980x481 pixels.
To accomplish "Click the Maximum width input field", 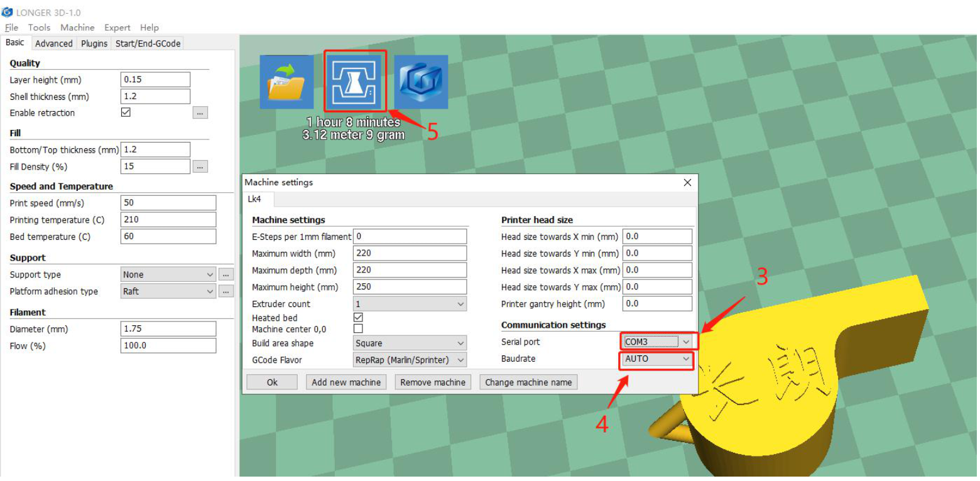I will coord(410,254).
